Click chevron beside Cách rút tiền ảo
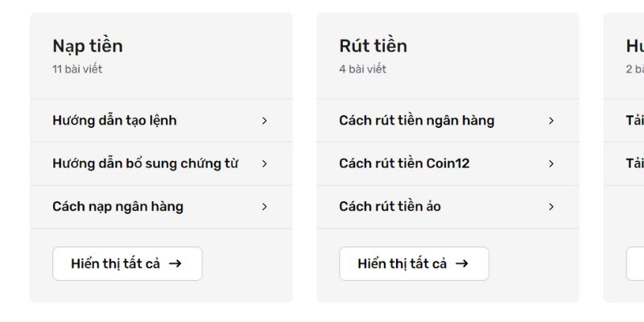 coord(551,207)
